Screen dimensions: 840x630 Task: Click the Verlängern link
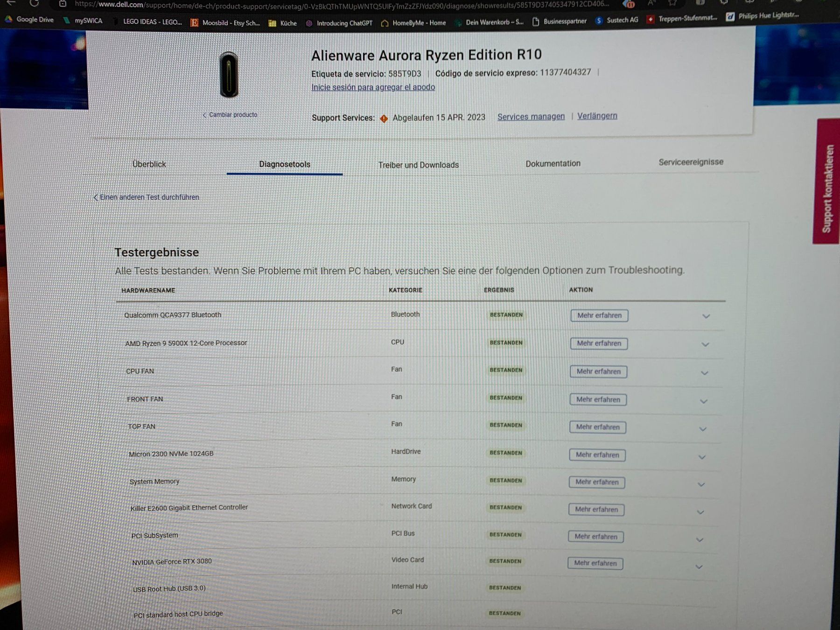(597, 116)
